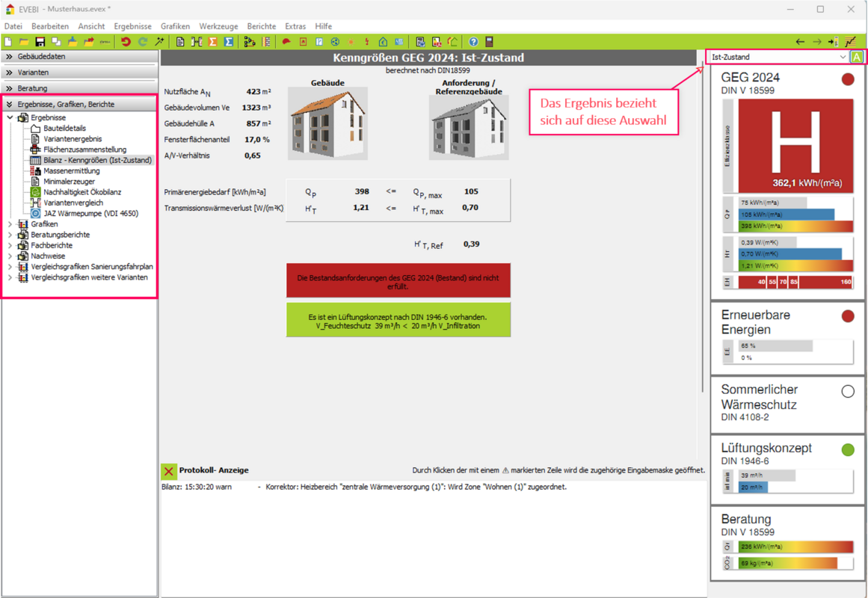The image size is (868, 598).
Task: Open the Werkzeuge menu
Action: coord(218,26)
